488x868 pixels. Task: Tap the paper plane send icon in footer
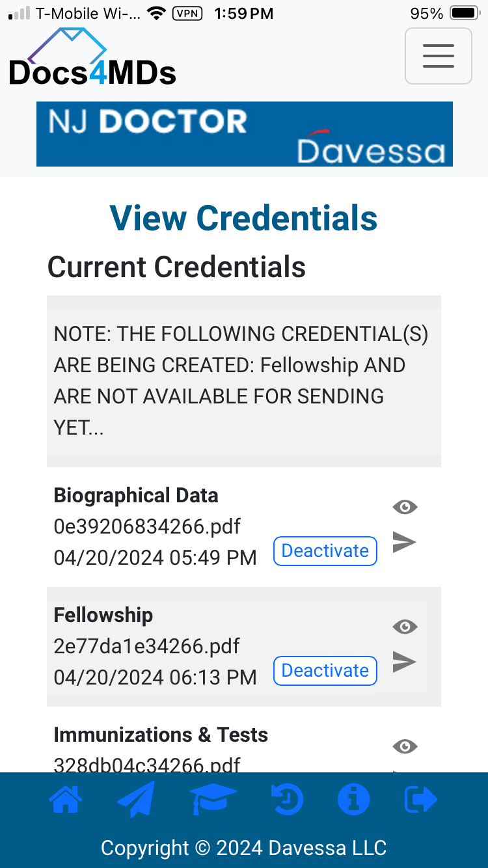coord(137,799)
